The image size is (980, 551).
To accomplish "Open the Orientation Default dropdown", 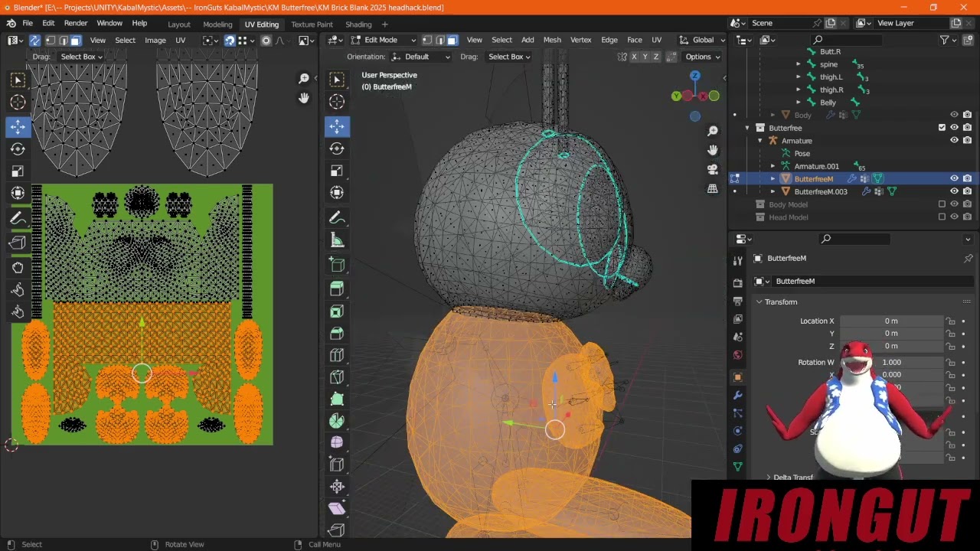I will click(x=421, y=57).
